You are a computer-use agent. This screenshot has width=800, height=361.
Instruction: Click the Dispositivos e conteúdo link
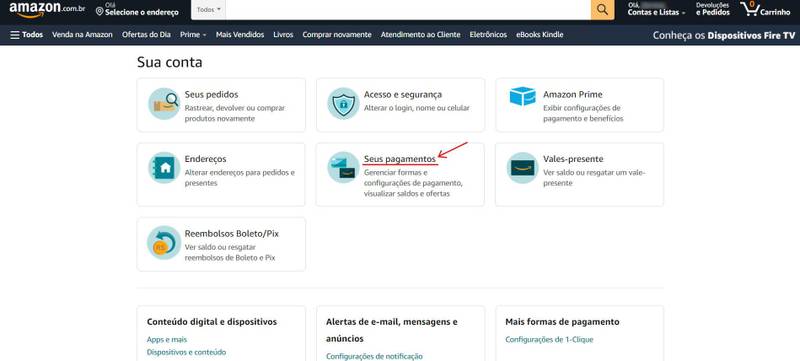pos(186,352)
